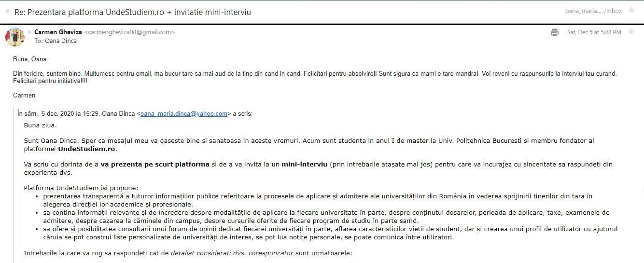This screenshot has height=263, width=644.
Task: Click sender name Carmen Gheviza
Action: tap(58, 32)
